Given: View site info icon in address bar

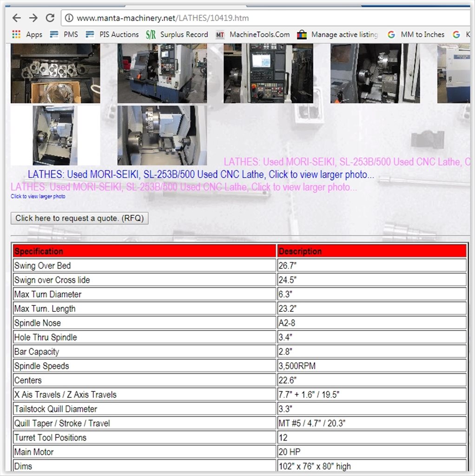Looking at the screenshot, I should pos(69,18).
